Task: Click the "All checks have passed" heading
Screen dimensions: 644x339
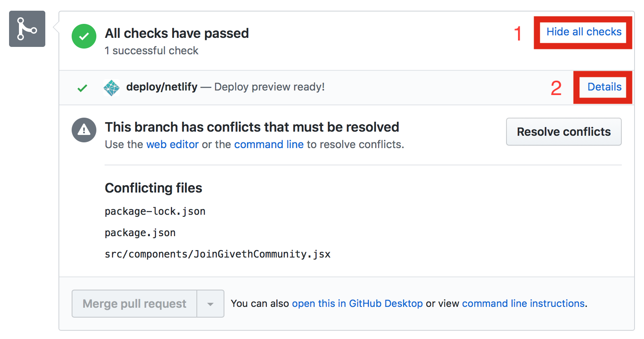Action: tap(177, 33)
